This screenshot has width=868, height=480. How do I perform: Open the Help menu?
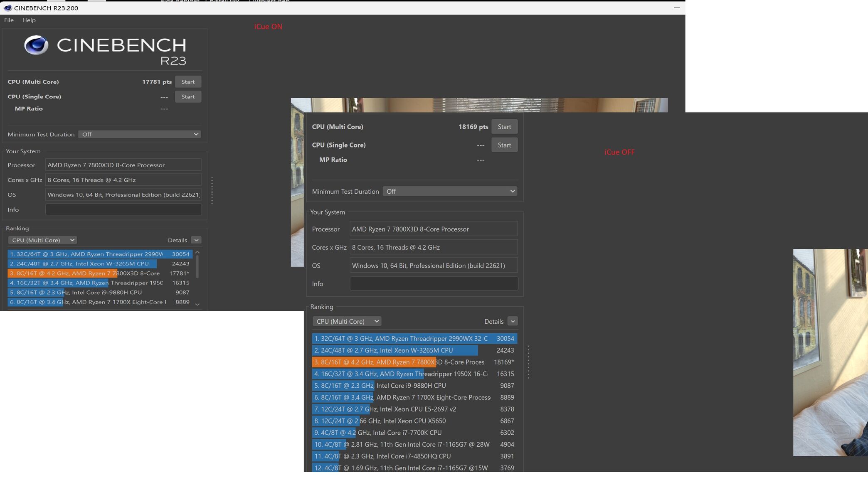[x=29, y=20]
